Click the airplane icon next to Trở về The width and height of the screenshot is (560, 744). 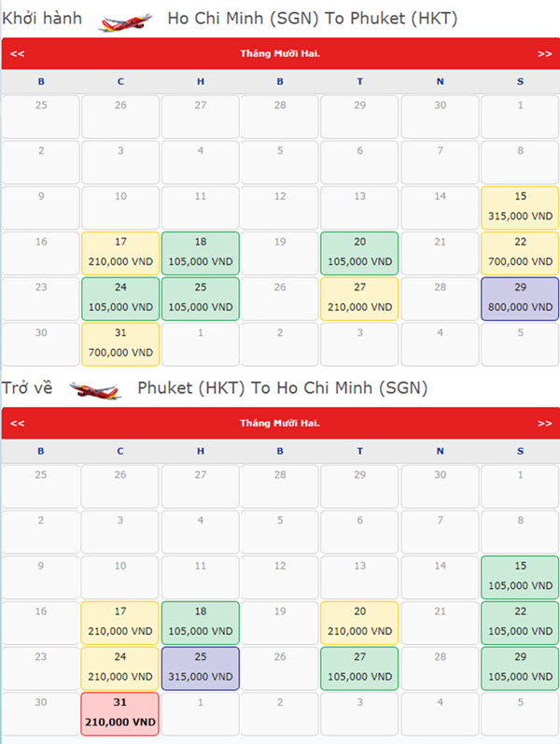click(x=95, y=388)
